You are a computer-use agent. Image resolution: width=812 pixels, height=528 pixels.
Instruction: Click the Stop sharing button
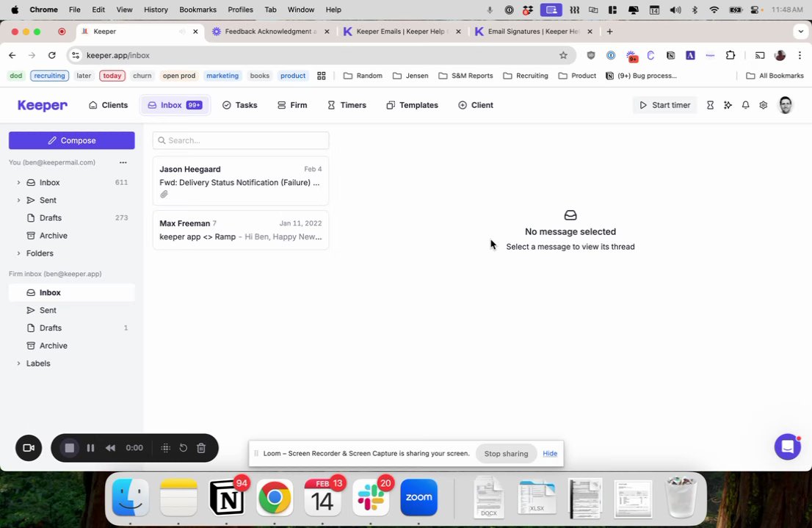tap(506, 453)
